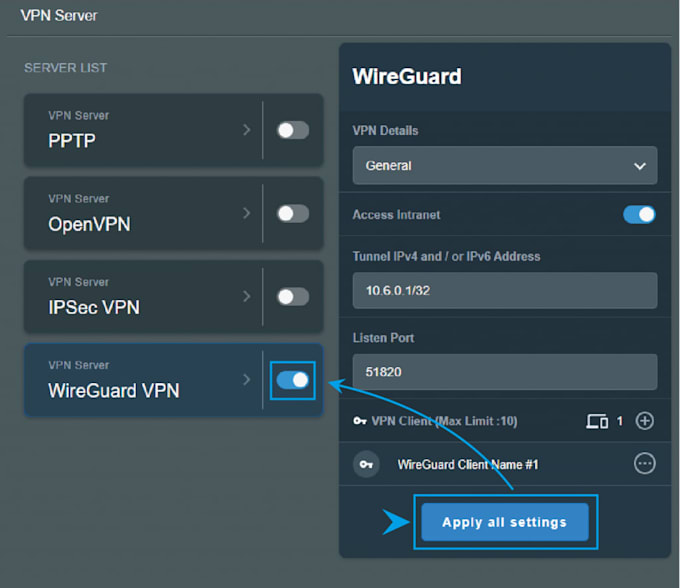Image resolution: width=680 pixels, height=588 pixels.
Task: Enable the PPTP VPN server toggle
Action: click(x=293, y=130)
